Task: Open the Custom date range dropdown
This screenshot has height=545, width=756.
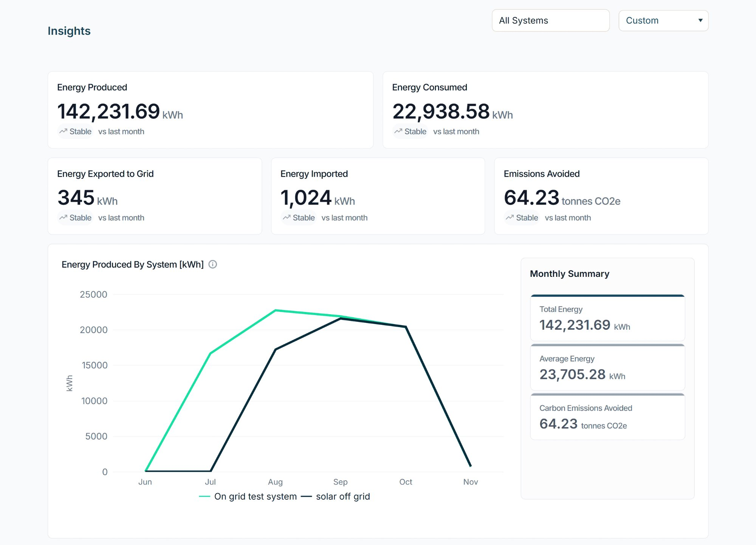Action: click(663, 20)
